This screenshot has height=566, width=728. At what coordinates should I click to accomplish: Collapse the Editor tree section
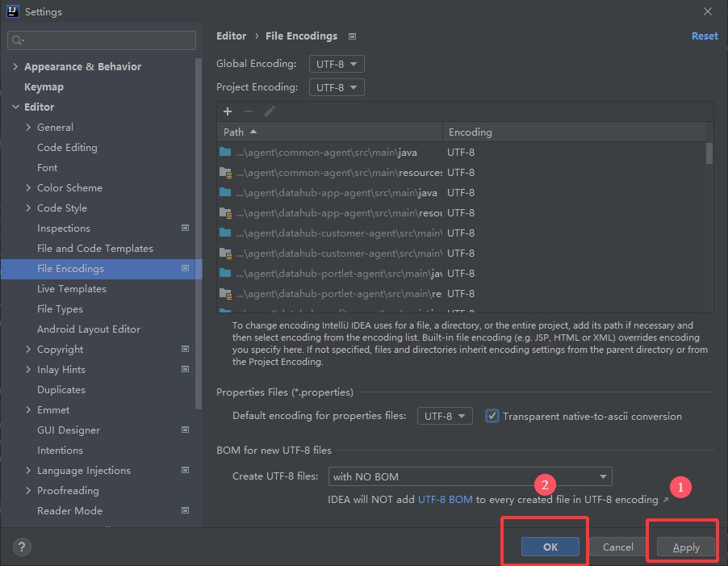(15, 107)
